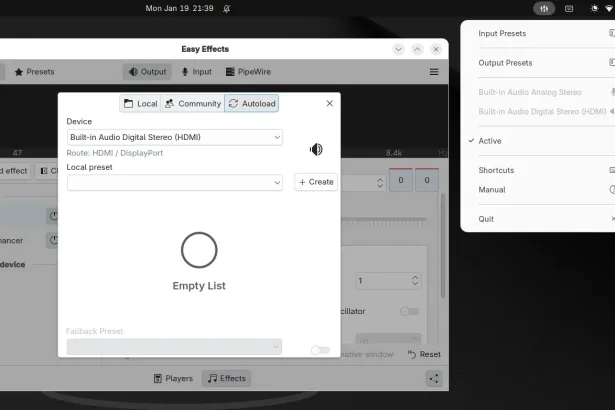615x410 pixels.
Task: Expand the Device dropdown
Action: tap(175, 137)
